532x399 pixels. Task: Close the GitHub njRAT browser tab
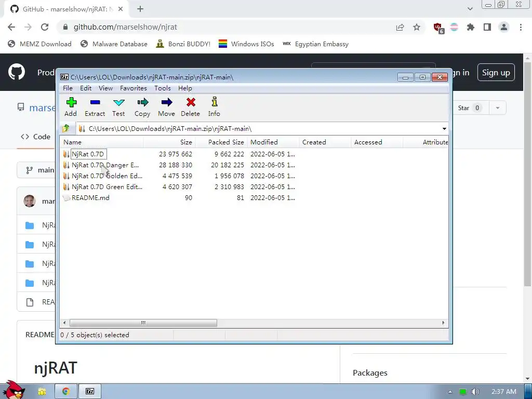coord(121,9)
